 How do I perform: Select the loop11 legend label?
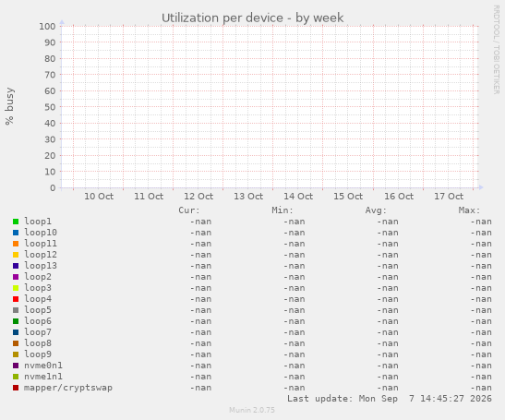click(x=41, y=244)
